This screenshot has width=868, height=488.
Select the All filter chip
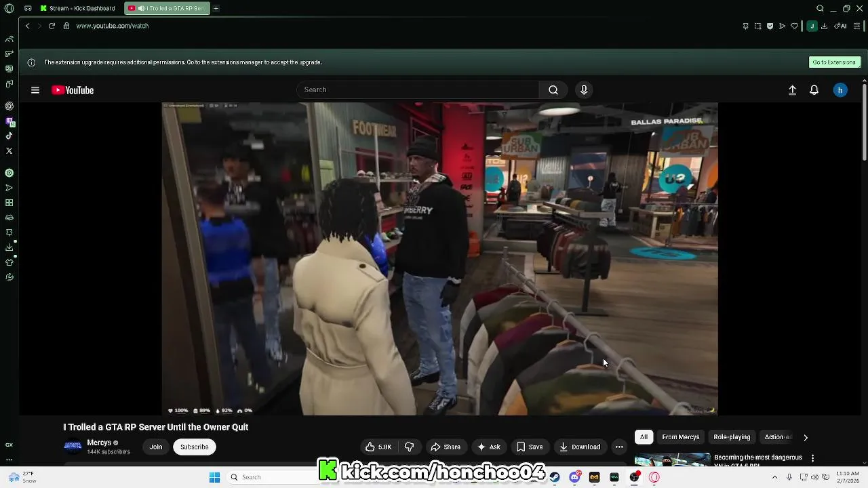pyautogui.click(x=644, y=437)
